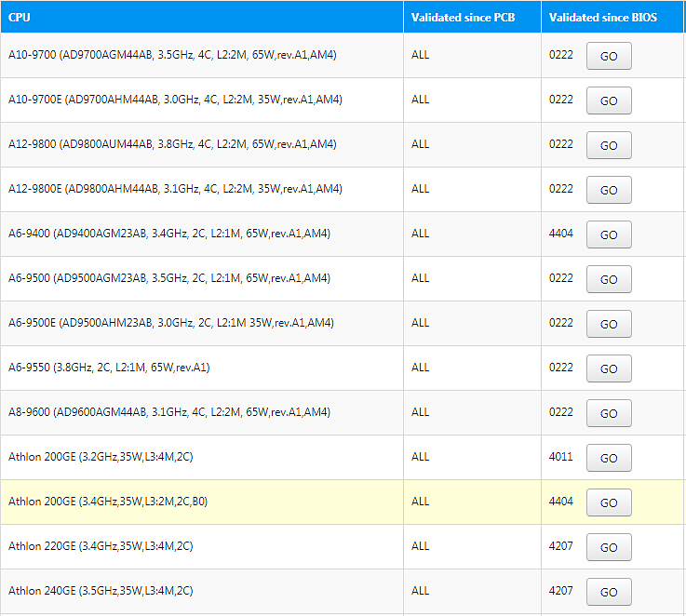
Task: Click ALL PCB value in Athlon 240GE row
Action: (x=420, y=590)
